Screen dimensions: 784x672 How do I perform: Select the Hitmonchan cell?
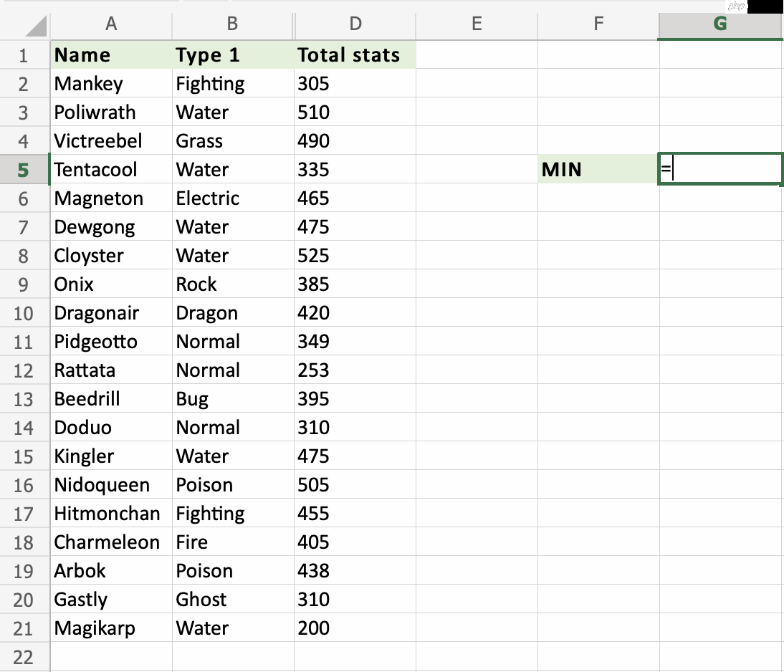click(x=111, y=514)
